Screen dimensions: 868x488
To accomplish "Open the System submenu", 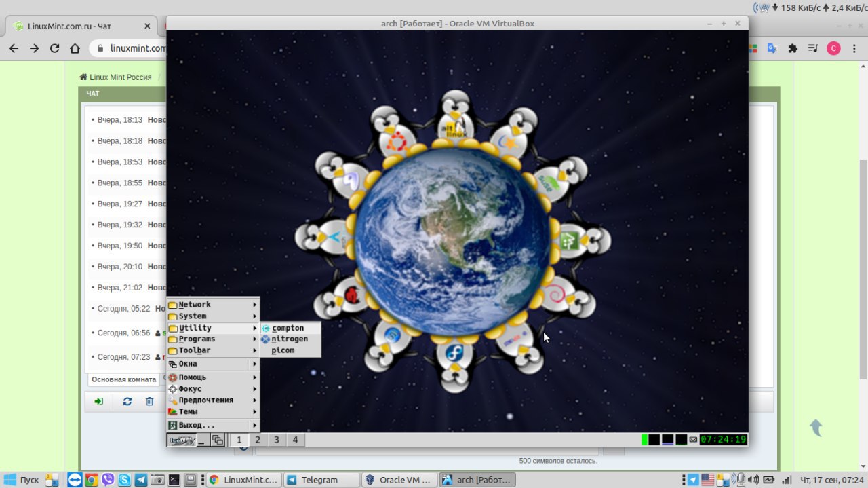I will tap(213, 316).
